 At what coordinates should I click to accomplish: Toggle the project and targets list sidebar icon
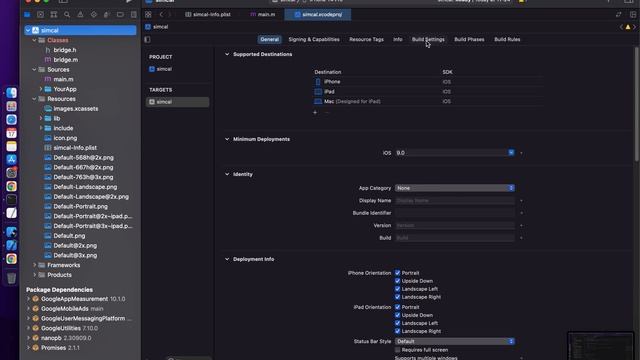coord(147,40)
